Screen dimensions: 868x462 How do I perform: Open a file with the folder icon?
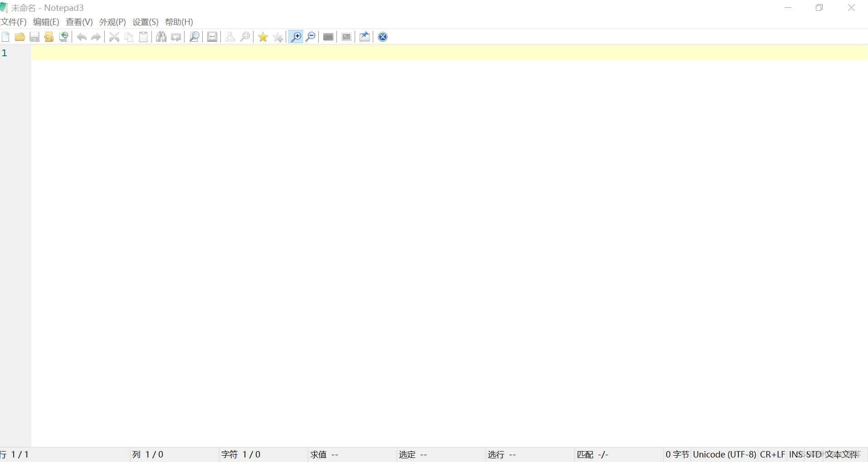tap(20, 37)
